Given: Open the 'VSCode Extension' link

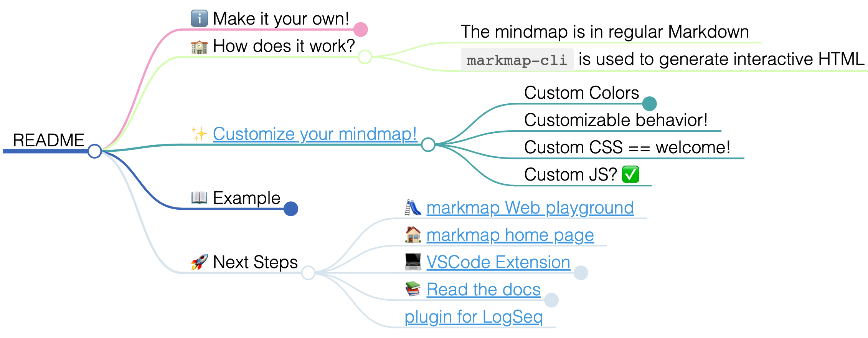Looking at the screenshot, I should pos(498,262).
